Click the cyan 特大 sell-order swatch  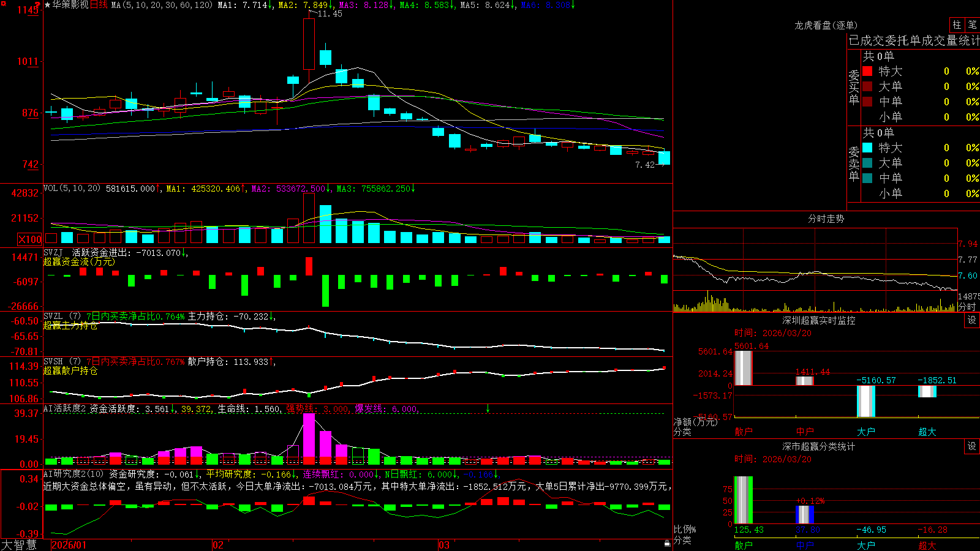point(867,148)
